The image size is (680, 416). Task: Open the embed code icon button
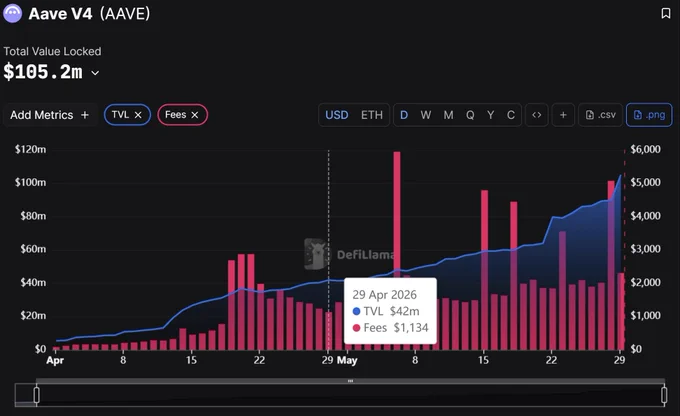(x=536, y=115)
